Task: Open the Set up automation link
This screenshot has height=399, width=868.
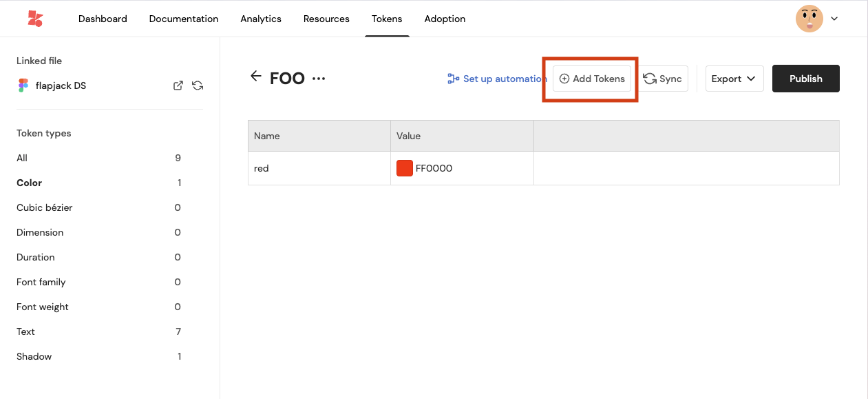Action: (497, 79)
